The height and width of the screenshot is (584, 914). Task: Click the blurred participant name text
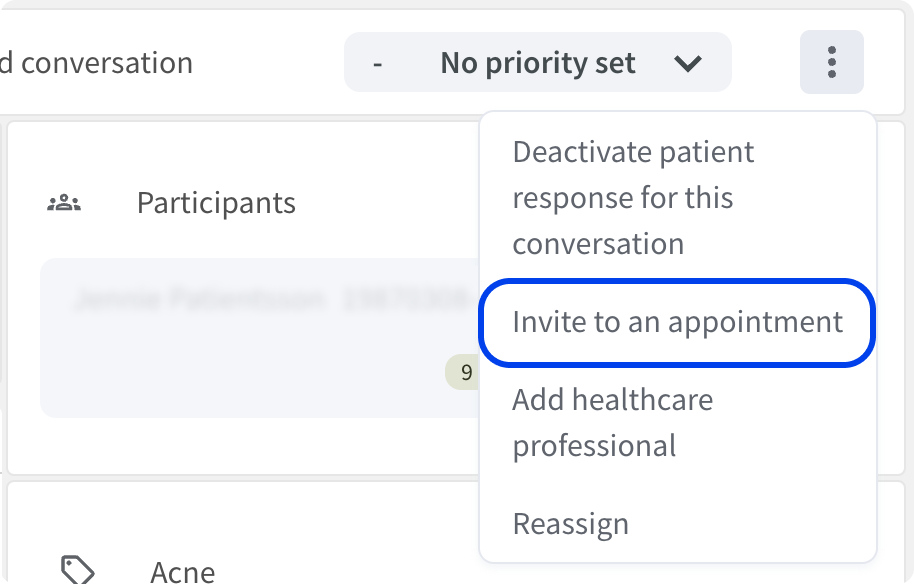[x=271, y=299]
